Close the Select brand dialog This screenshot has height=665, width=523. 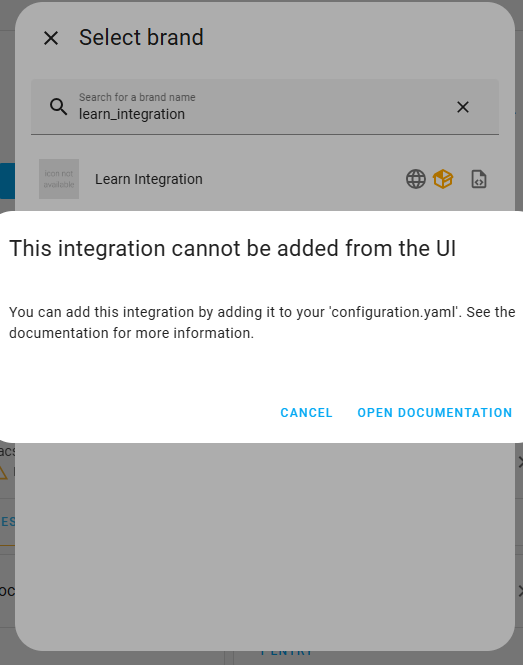pos(51,38)
